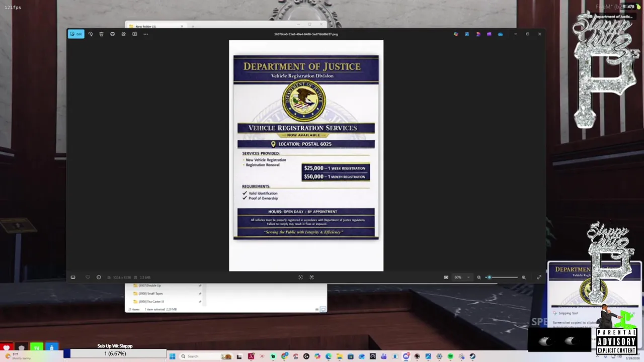Toggle the filmstrip view at bottom left
The image size is (644, 362).
[x=73, y=277]
